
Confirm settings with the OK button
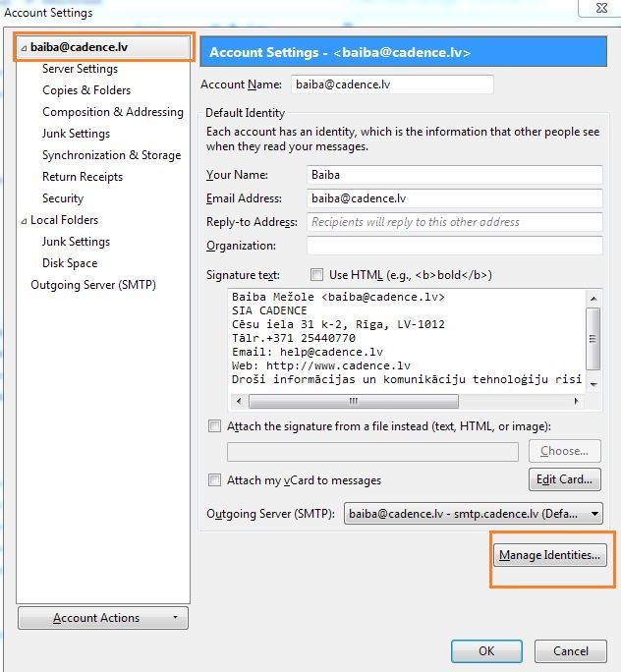pos(486,650)
